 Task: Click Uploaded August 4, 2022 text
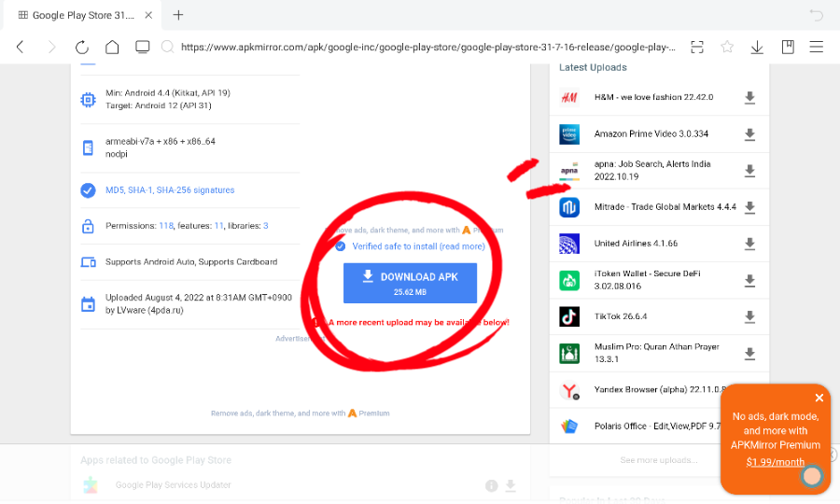[x=199, y=303]
